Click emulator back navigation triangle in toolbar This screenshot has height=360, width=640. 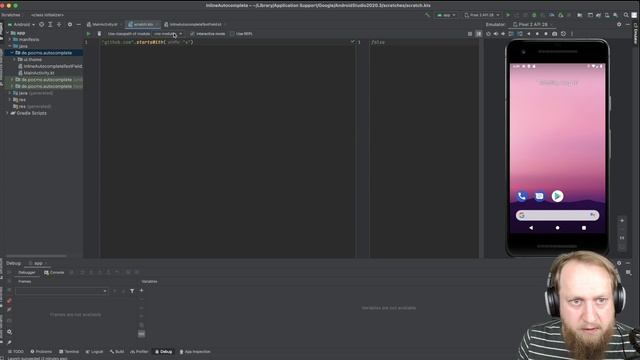click(529, 34)
